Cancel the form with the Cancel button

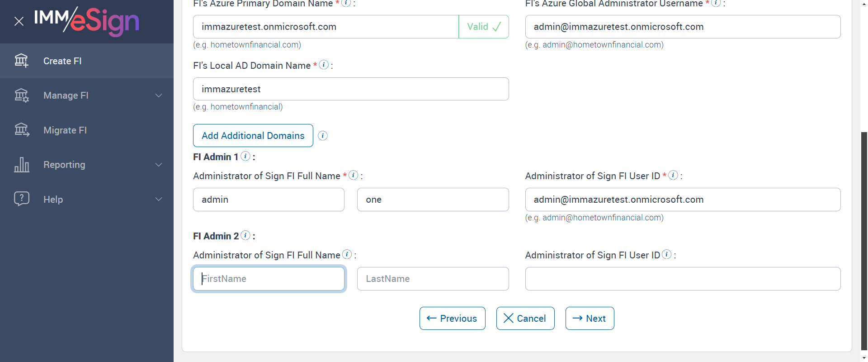pyautogui.click(x=525, y=319)
